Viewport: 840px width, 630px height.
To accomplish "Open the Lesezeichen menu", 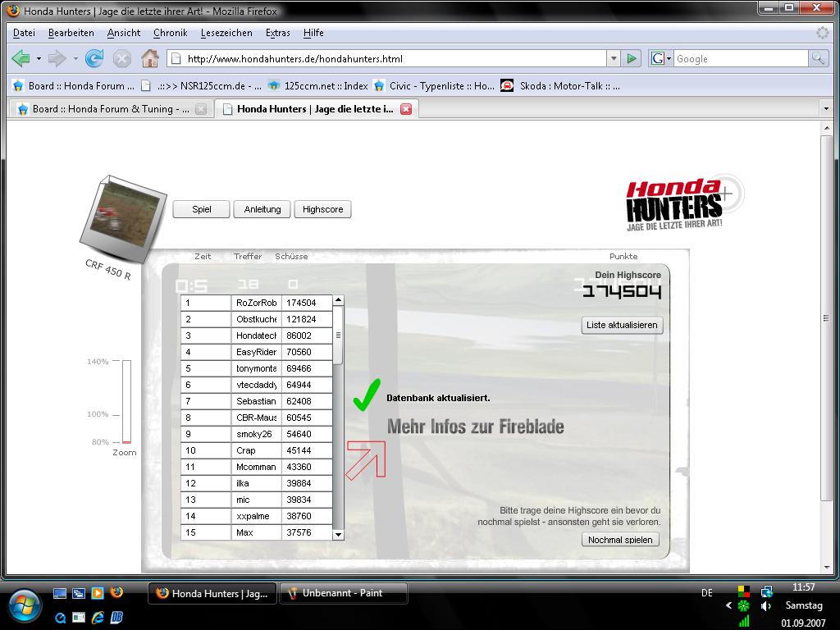I will (226, 33).
